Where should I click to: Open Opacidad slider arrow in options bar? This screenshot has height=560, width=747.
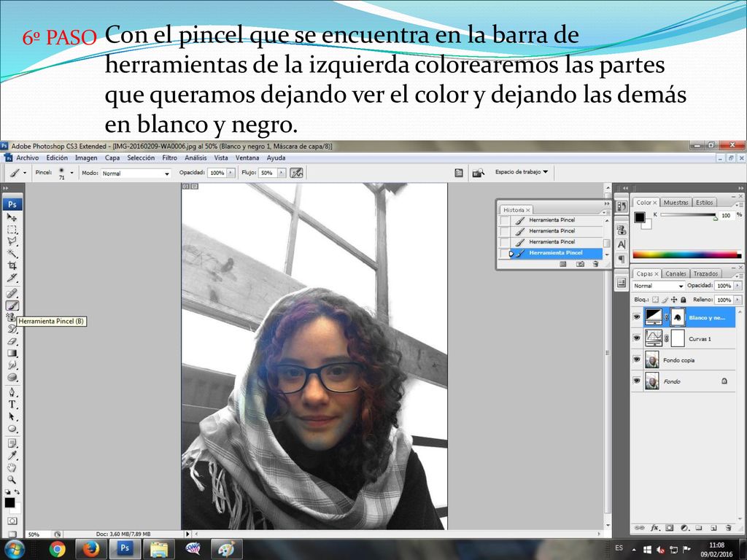point(231,173)
